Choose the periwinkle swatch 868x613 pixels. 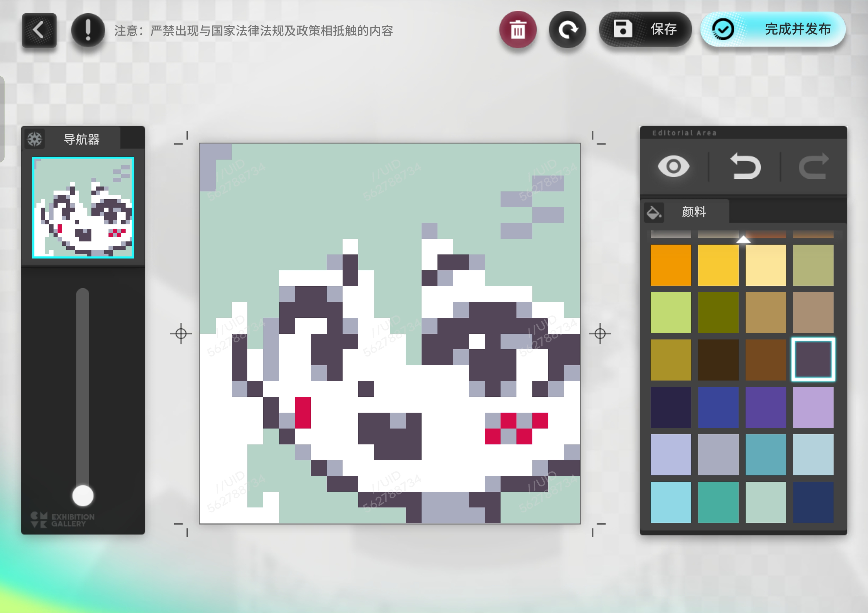click(x=671, y=454)
